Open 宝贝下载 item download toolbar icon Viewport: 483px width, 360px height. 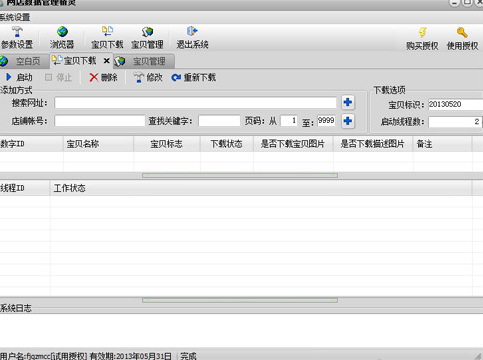107,37
